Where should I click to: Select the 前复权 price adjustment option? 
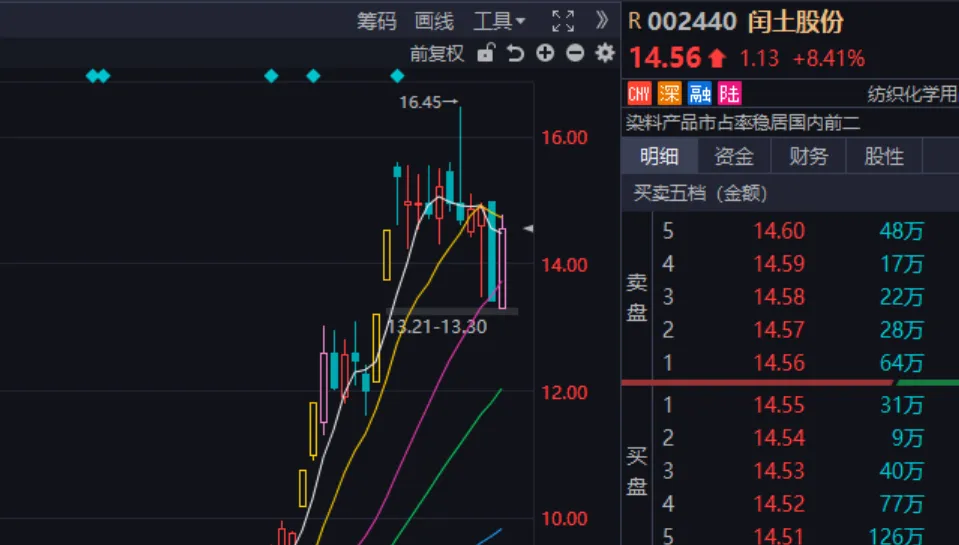(437, 54)
